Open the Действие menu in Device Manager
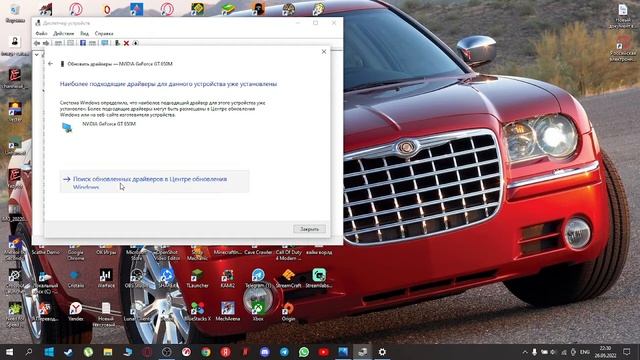The width and height of the screenshot is (640, 360). tap(63, 33)
